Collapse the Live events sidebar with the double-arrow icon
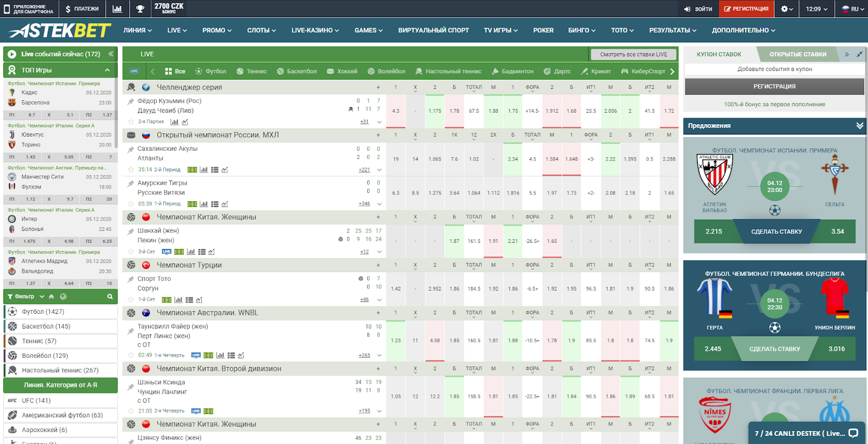Screen dimensions: 868x444 click(x=111, y=54)
